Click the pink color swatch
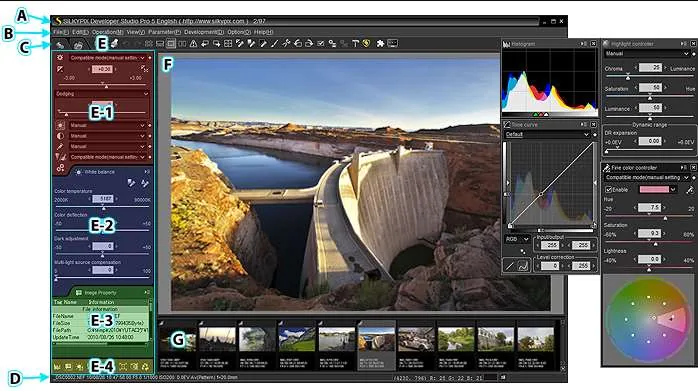The image size is (698, 391). tap(654, 189)
